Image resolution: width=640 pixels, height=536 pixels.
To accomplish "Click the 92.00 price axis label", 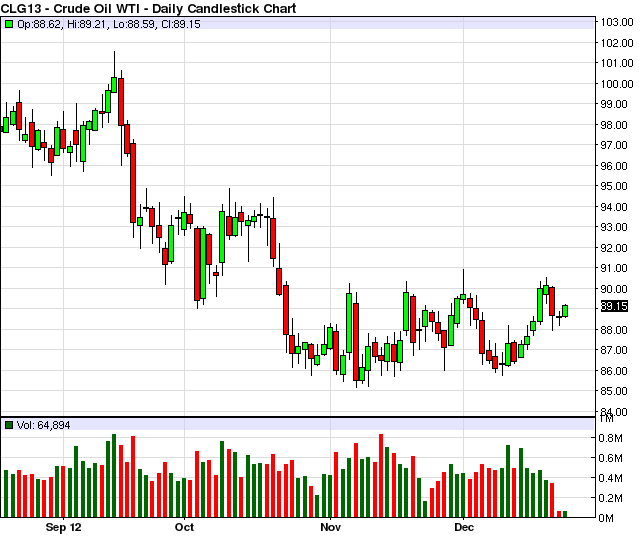I will [614, 248].
